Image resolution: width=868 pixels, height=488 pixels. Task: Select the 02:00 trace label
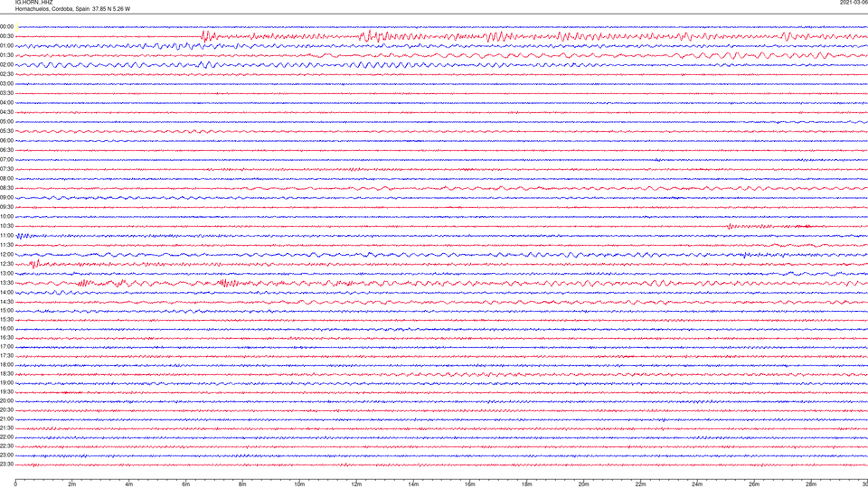6,64
